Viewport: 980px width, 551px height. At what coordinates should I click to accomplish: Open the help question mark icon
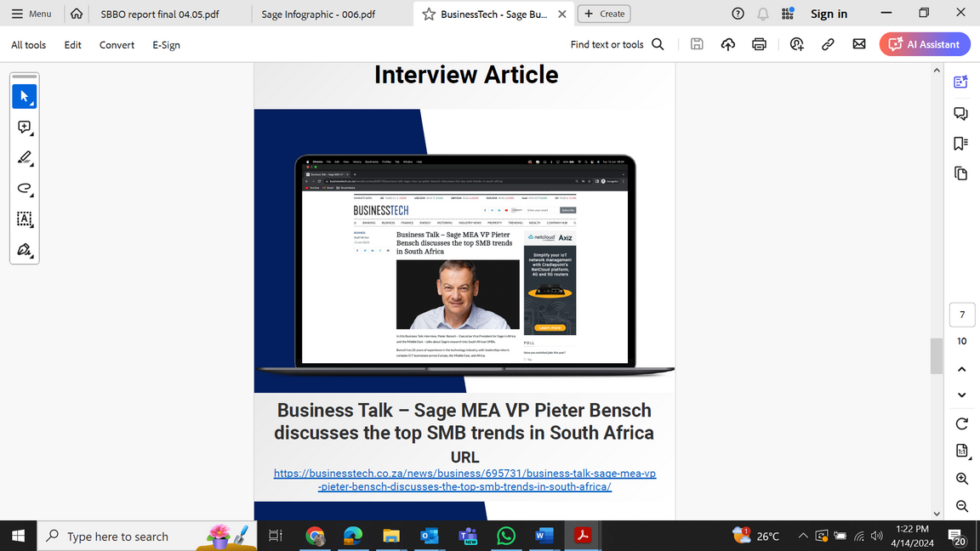pos(738,14)
